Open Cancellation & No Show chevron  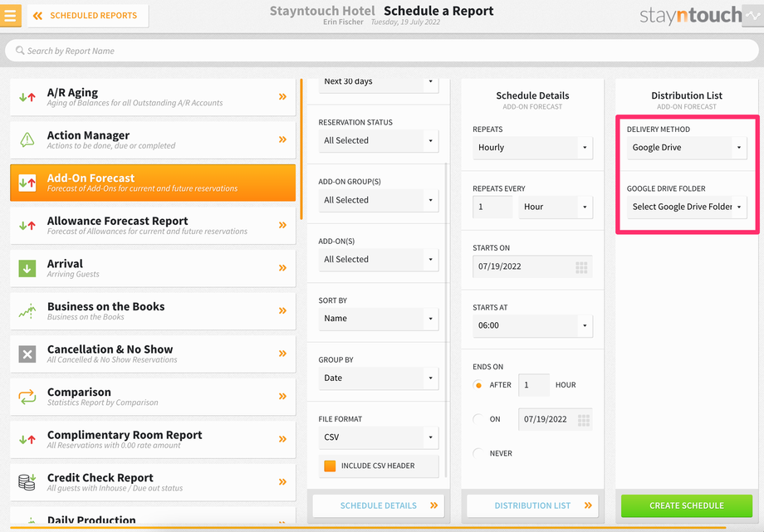coord(282,354)
